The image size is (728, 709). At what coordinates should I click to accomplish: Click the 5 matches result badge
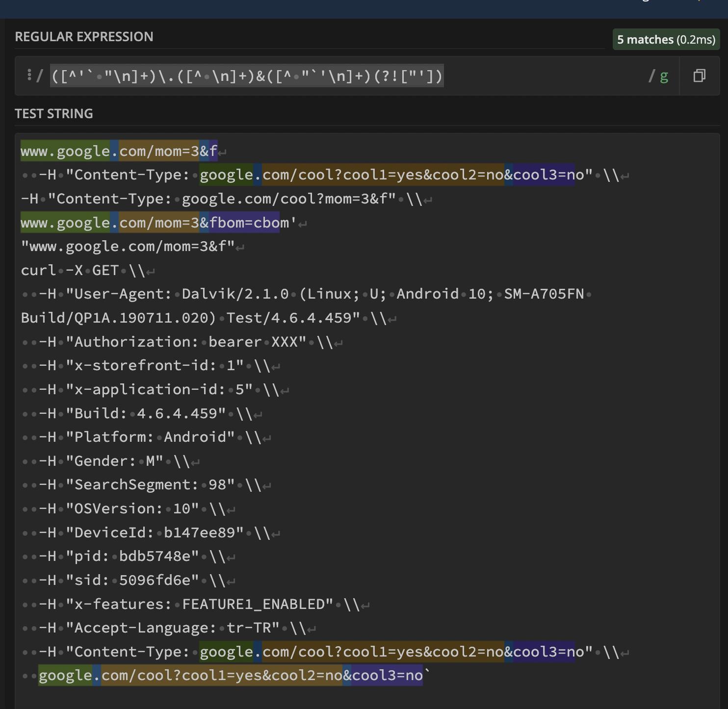pos(666,40)
